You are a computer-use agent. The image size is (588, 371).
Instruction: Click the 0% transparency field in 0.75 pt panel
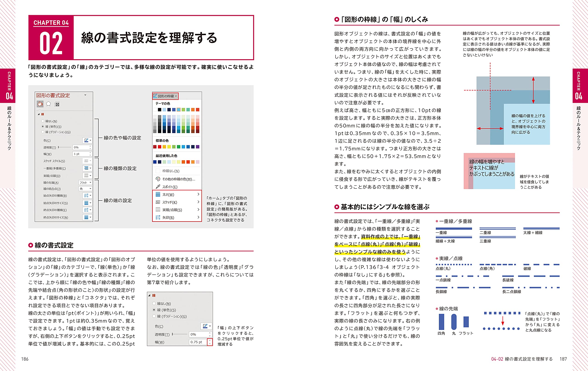coord(200,334)
